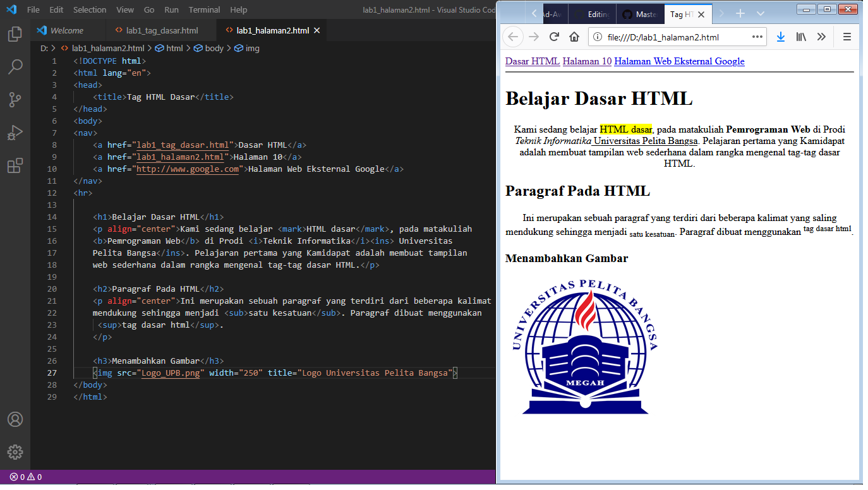The width and height of the screenshot is (868, 490).
Task: Go back in the Firefox browser
Action: (513, 37)
